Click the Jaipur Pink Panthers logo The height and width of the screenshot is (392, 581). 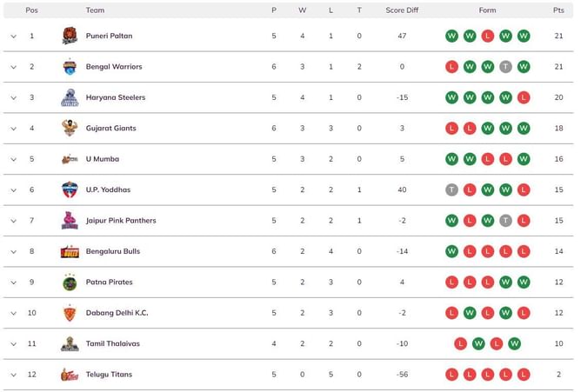[x=70, y=221]
